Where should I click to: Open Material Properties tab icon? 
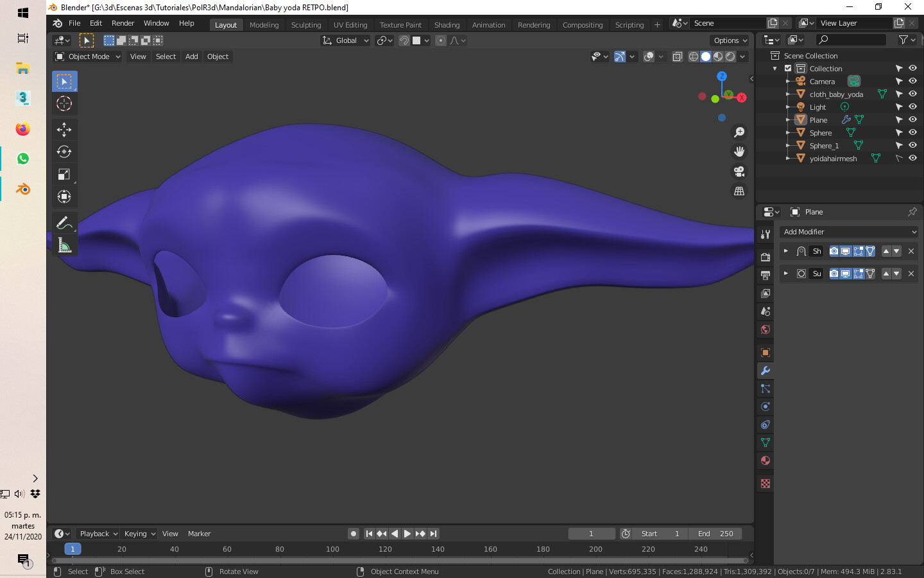pos(765,460)
